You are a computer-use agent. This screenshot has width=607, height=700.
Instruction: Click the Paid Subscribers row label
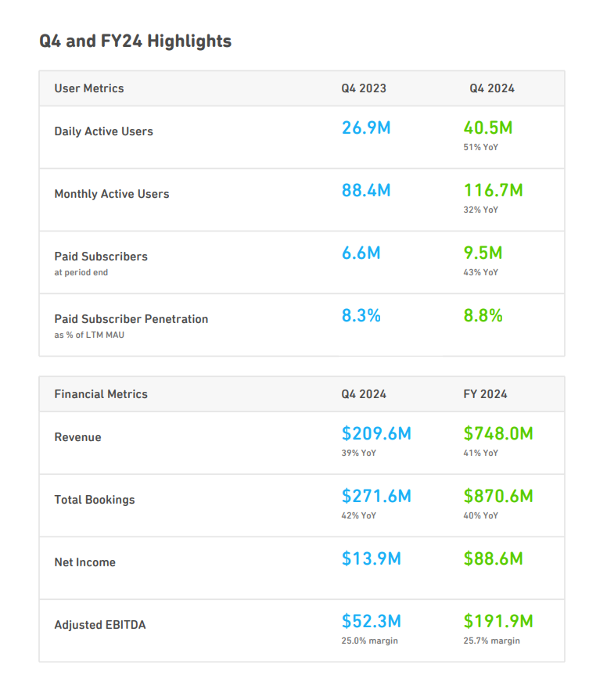[100, 257]
